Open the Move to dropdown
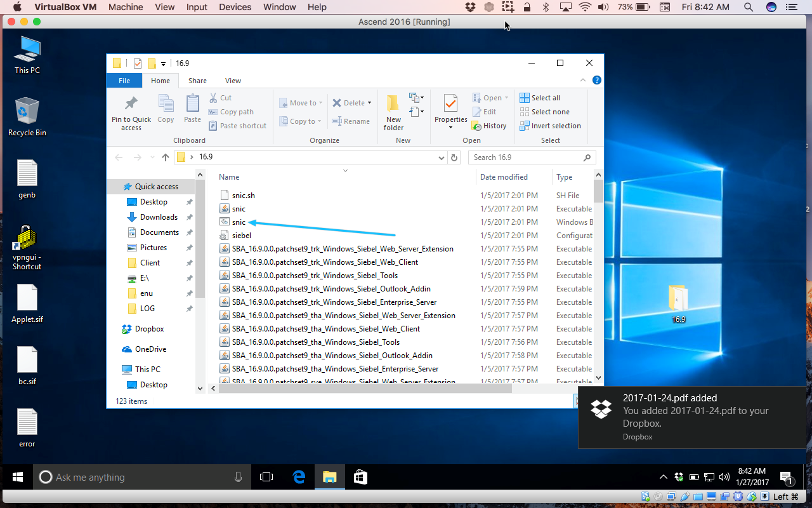The width and height of the screenshot is (812, 508). click(x=301, y=103)
